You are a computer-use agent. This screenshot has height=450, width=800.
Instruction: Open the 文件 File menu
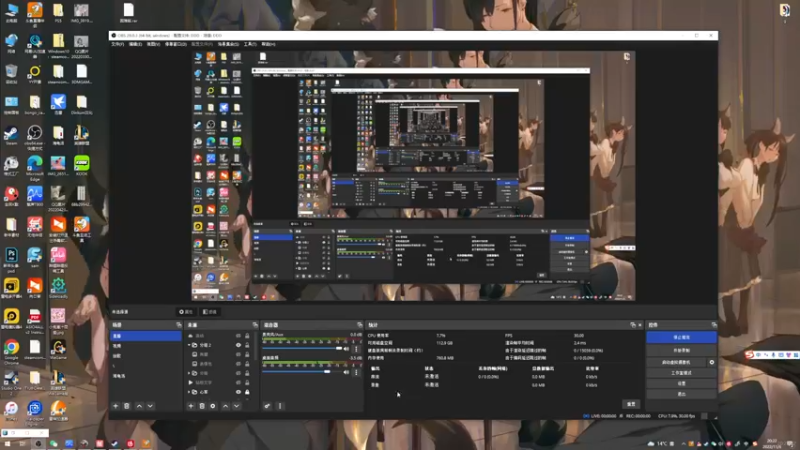[x=117, y=44]
